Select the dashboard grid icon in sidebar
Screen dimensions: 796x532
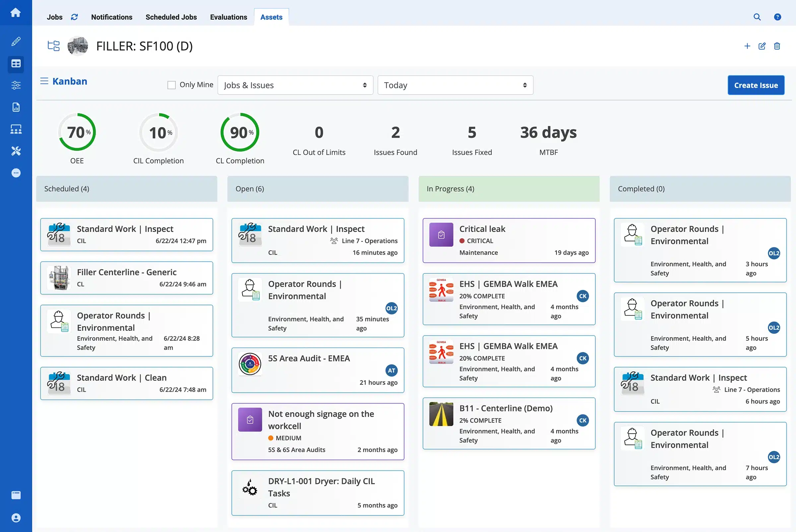point(16,63)
